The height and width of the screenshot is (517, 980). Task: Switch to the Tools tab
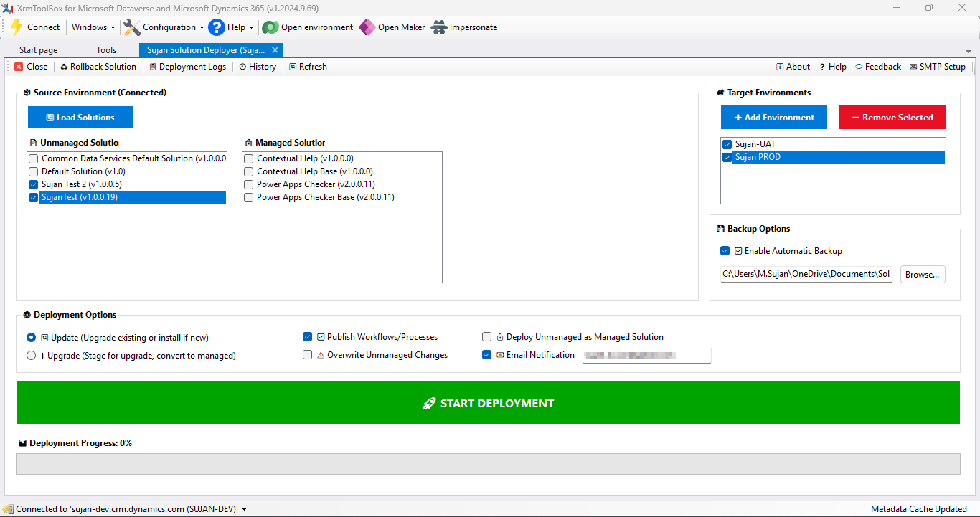pos(106,50)
